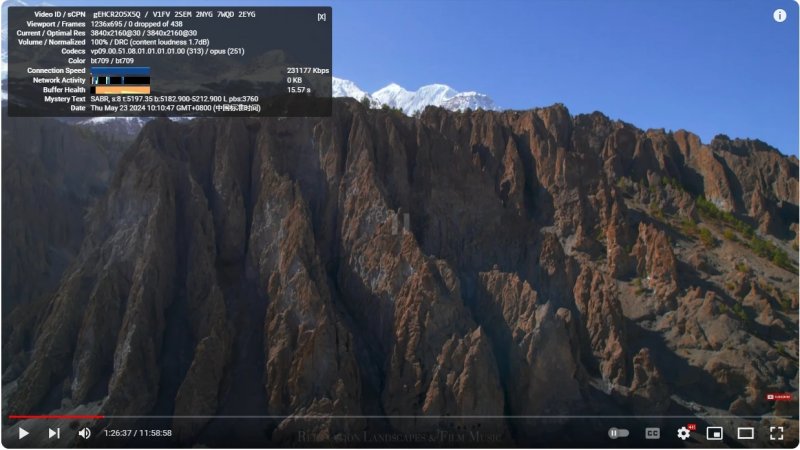Toggle the autoplay switch
The image size is (800, 450).
pyautogui.click(x=618, y=433)
